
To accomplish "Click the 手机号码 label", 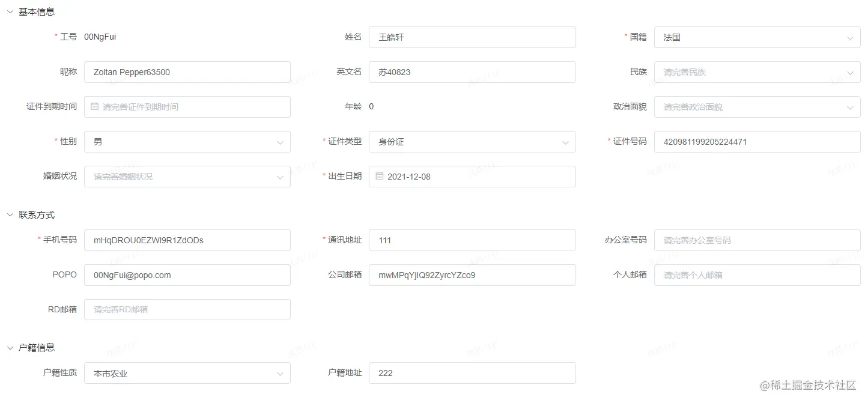I will point(60,240).
